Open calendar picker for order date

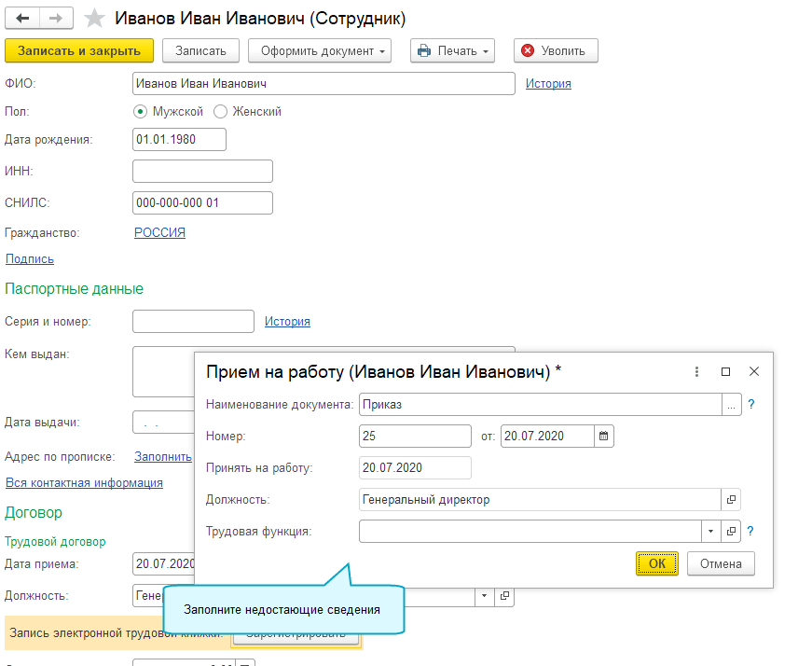(x=603, y=436)
